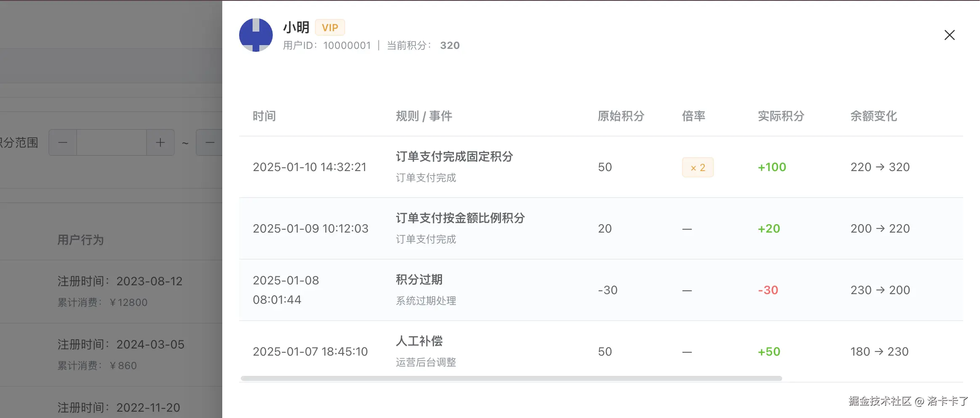Click the minus stepper in 积分范围 minimum
This screenshot has width=980, height=418.
pos(63,142)
